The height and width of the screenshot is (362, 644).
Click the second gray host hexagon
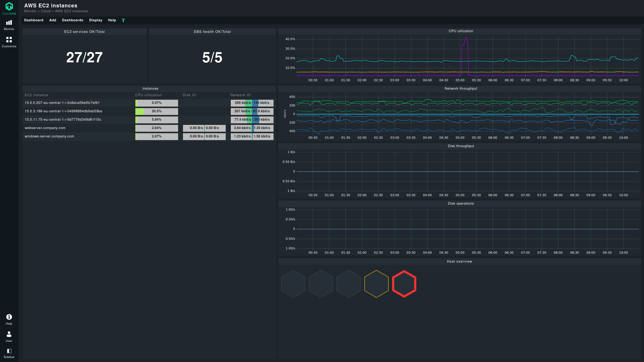pyautogui.click(x=321, y=284)
